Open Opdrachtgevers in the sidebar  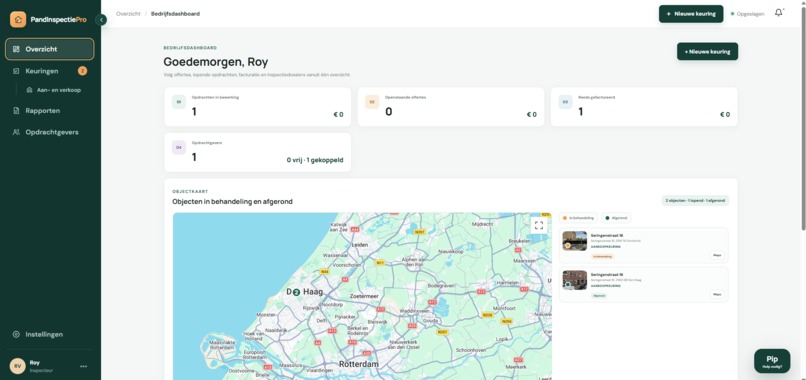point(50,132)
